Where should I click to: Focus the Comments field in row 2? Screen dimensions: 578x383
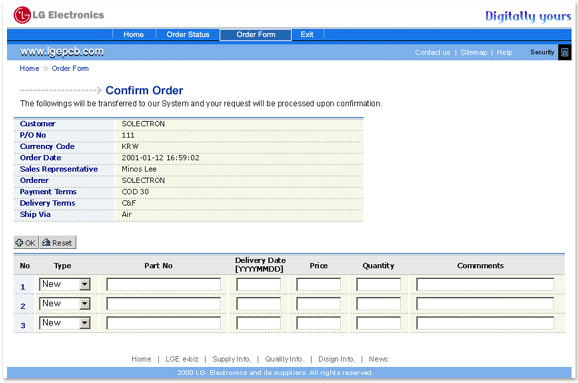485,304
